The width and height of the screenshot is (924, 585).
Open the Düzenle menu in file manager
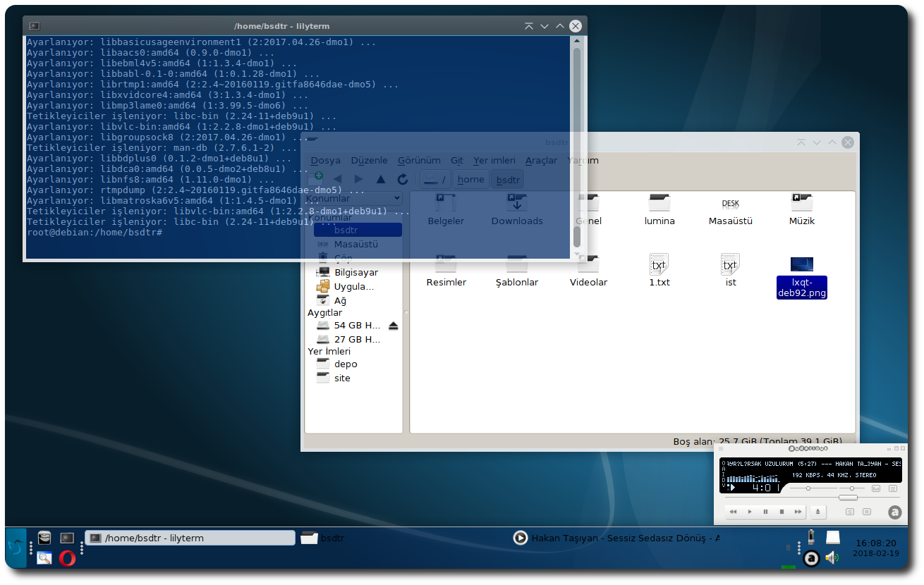(x=370, y=160)
